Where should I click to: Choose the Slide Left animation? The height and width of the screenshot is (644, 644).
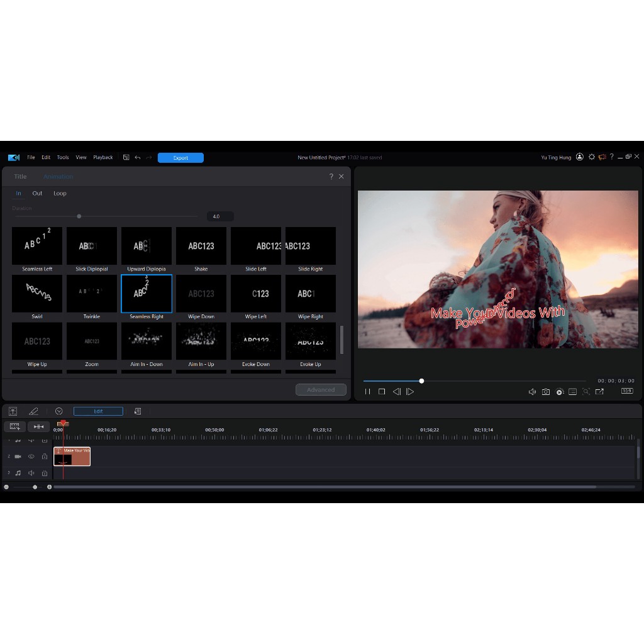(x=256, y=249)
